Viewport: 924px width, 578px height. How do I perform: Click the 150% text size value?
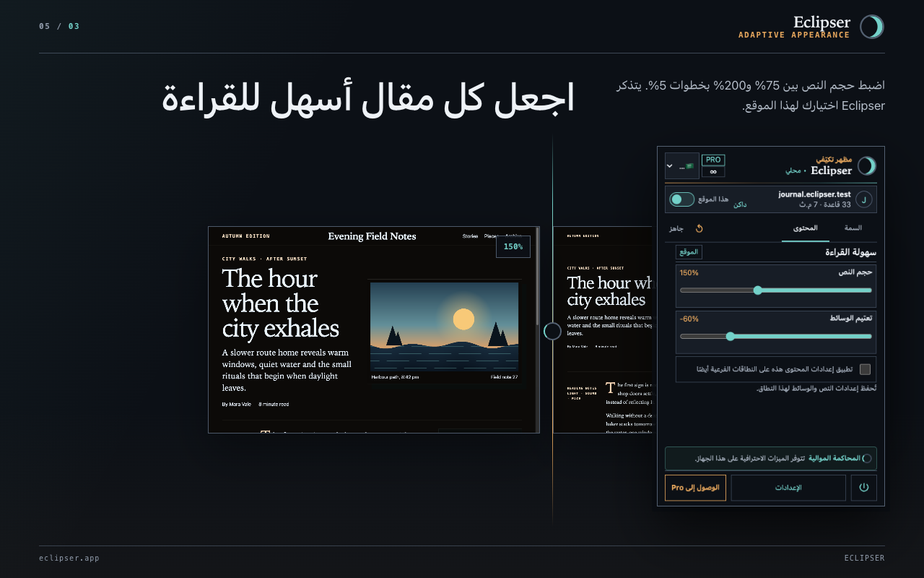(689, 273)
